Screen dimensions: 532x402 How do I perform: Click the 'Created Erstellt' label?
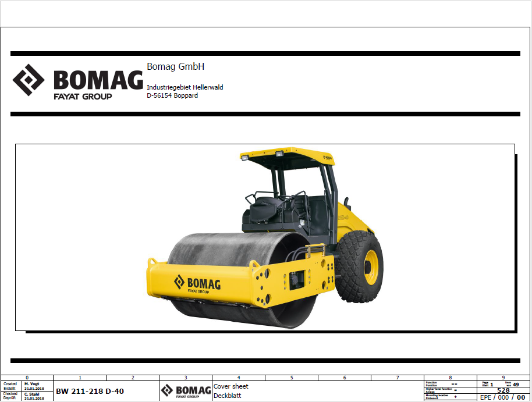[x=10, y=386]
